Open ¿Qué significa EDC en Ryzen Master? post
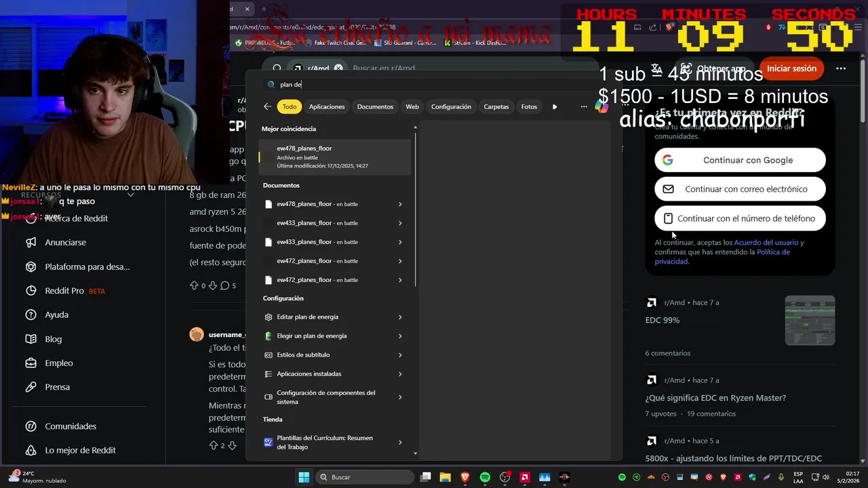This screenshot has width=868, height=488. [x=715, y=398]
